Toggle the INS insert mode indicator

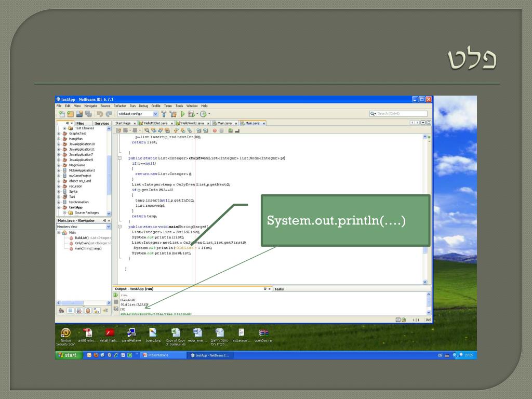[x=428, y=320]
